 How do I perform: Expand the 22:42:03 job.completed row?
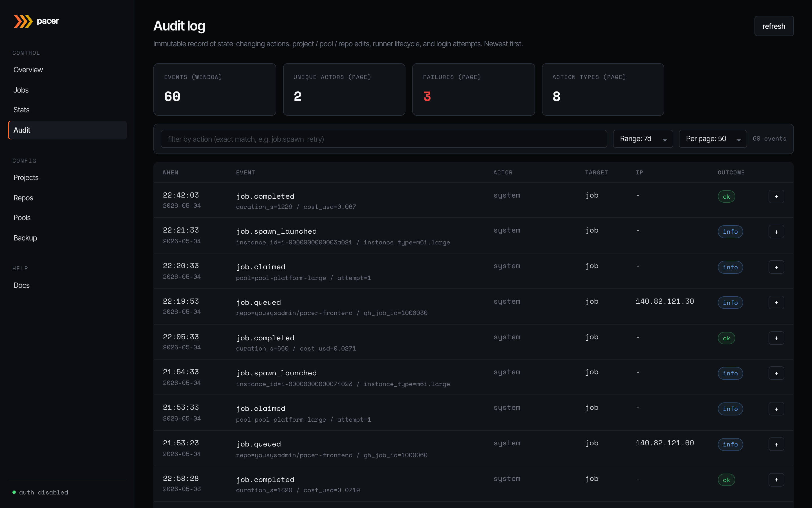776,196
